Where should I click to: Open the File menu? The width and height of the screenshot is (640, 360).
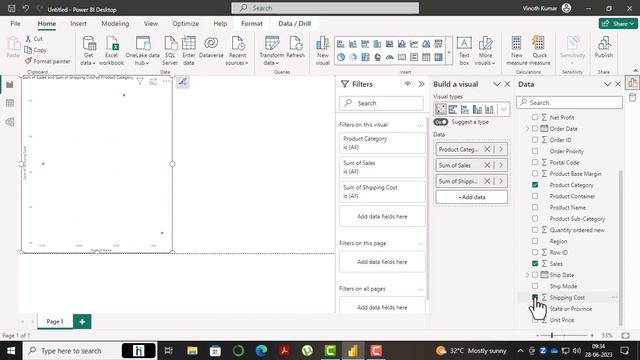[x=16, y=24]
